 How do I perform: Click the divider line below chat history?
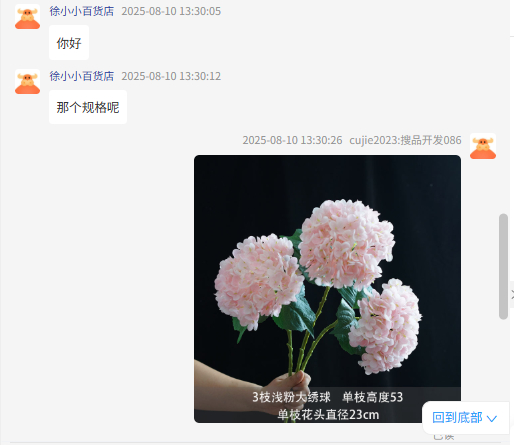(255, 443)
